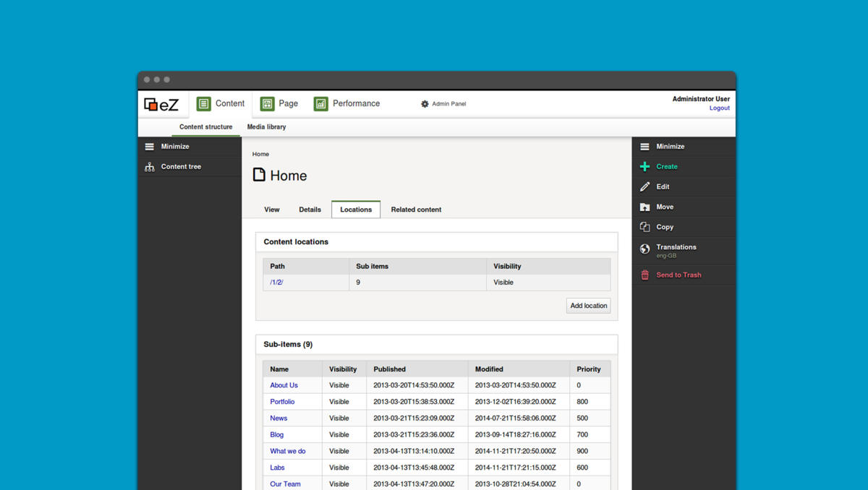Click the Content section icon
Viewport: 868px width, 490px height.
203,103
